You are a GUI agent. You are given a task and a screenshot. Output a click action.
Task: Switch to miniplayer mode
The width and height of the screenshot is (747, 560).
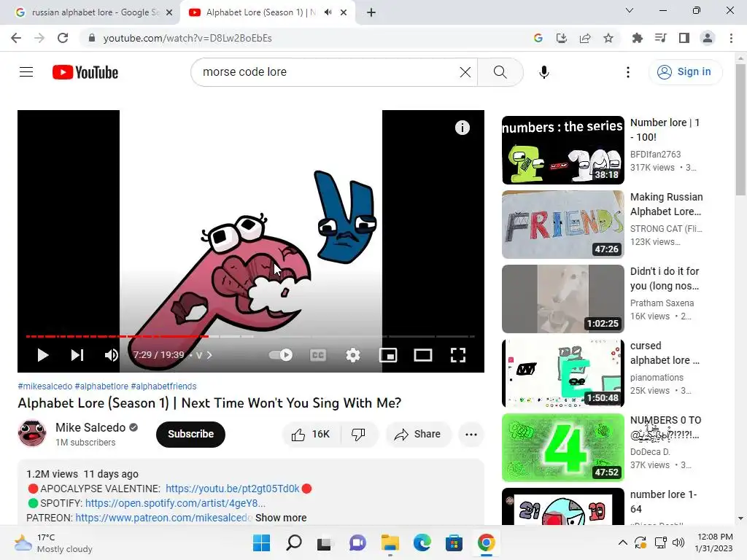click(x=388, y=355)
